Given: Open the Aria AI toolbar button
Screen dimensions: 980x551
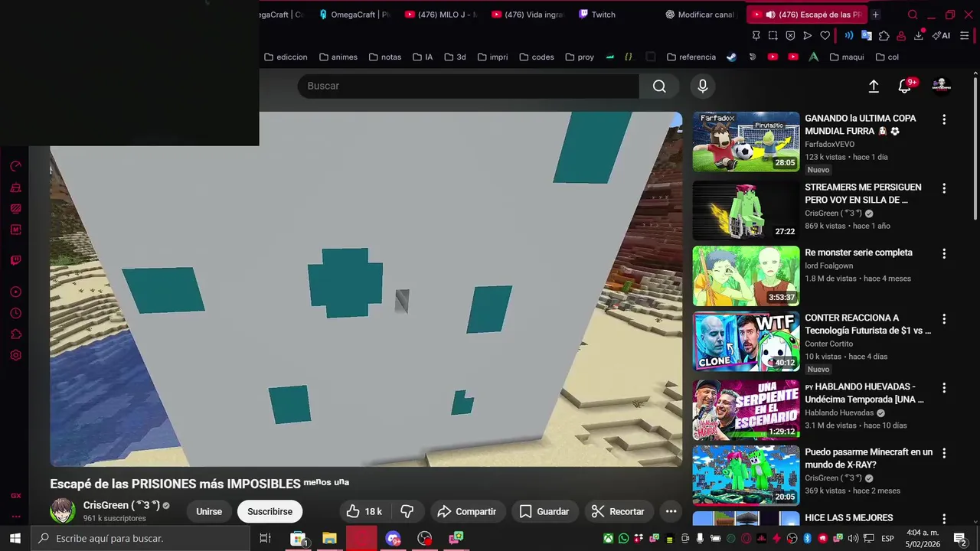Looking at the screenshot, I should coord(941,36).
